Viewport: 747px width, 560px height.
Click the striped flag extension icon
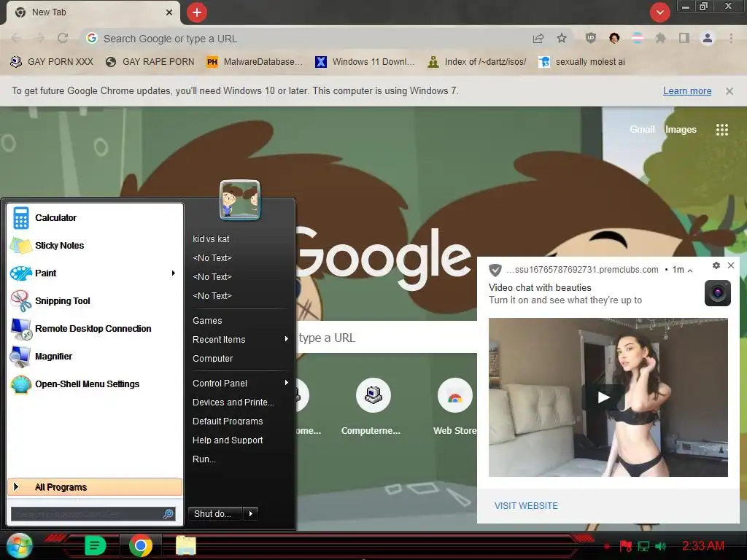[x=638, y=38]
